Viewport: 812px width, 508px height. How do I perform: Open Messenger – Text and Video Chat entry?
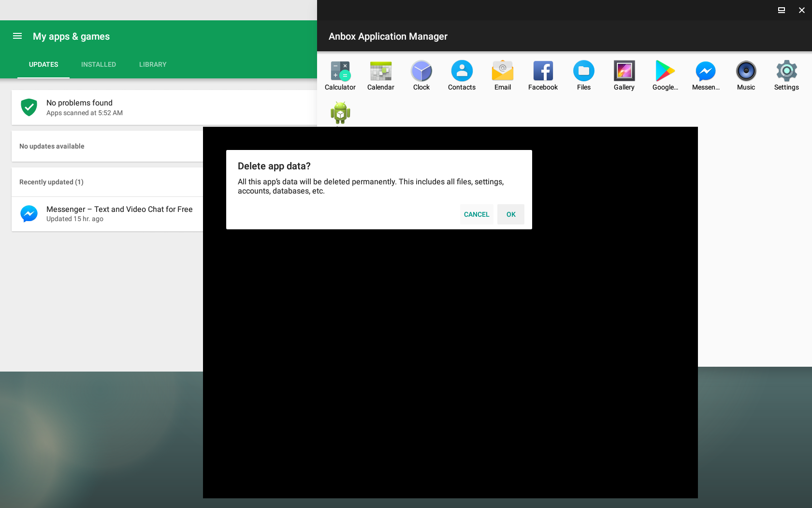click(107, 214)
